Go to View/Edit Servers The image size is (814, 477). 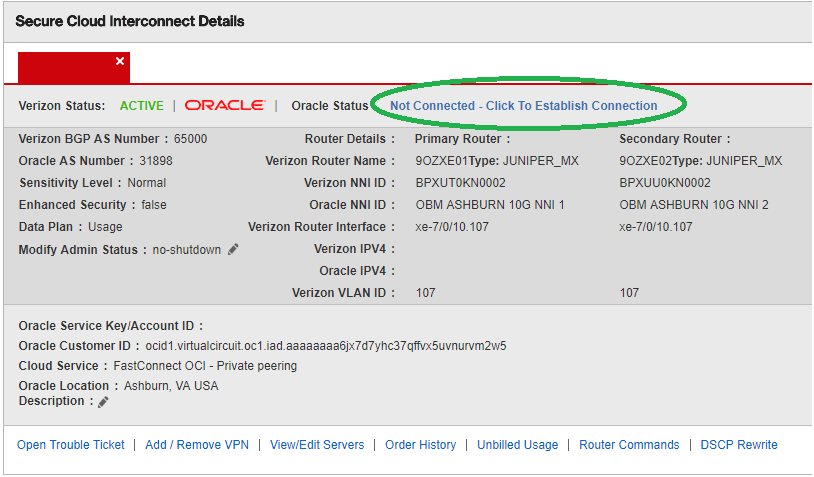pos(317,445)
